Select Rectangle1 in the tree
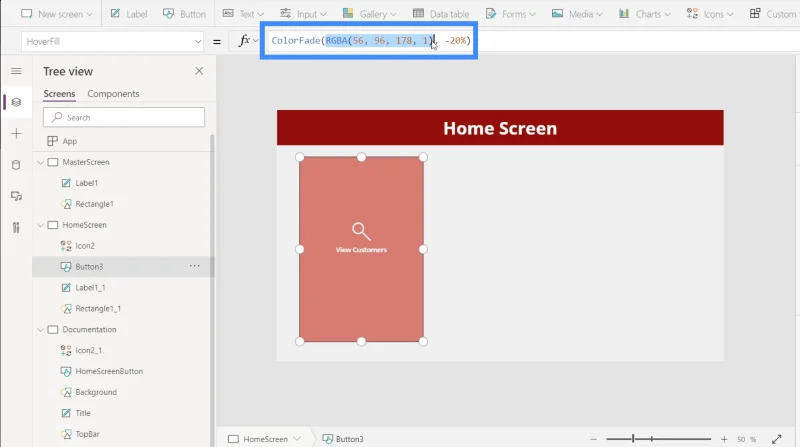The image size is (800, 447). click(94, 204)
